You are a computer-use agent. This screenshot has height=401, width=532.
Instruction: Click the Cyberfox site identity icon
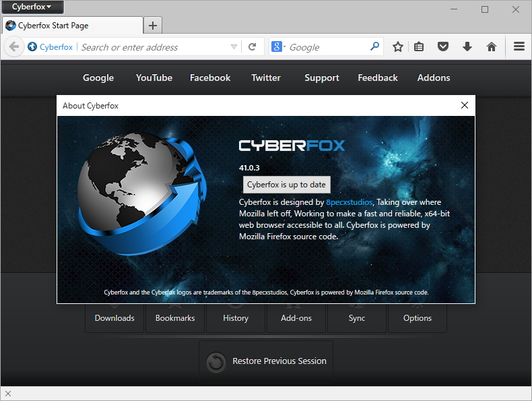tap(32, 47)
